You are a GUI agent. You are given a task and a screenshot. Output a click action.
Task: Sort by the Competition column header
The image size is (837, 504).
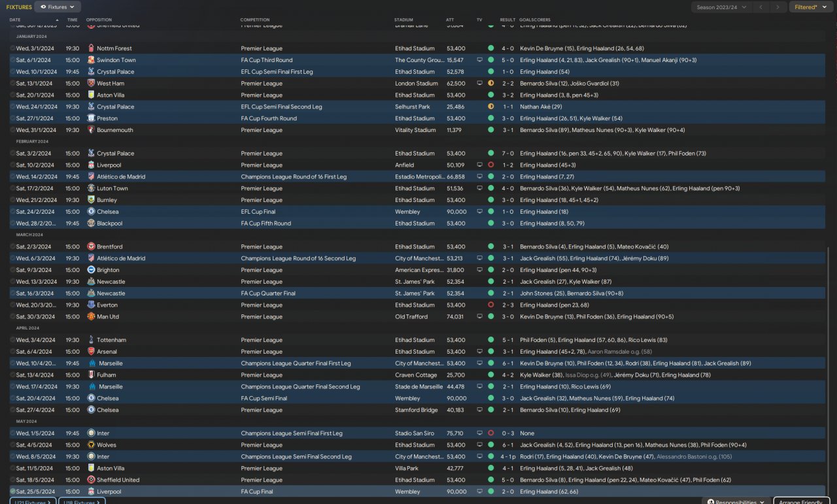255,20
